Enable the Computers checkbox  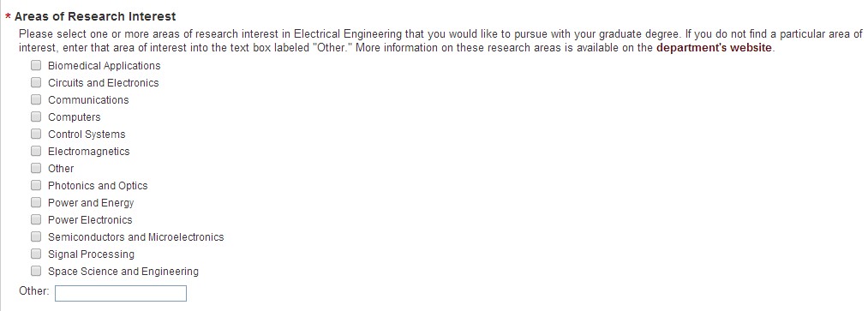[36, 117]
